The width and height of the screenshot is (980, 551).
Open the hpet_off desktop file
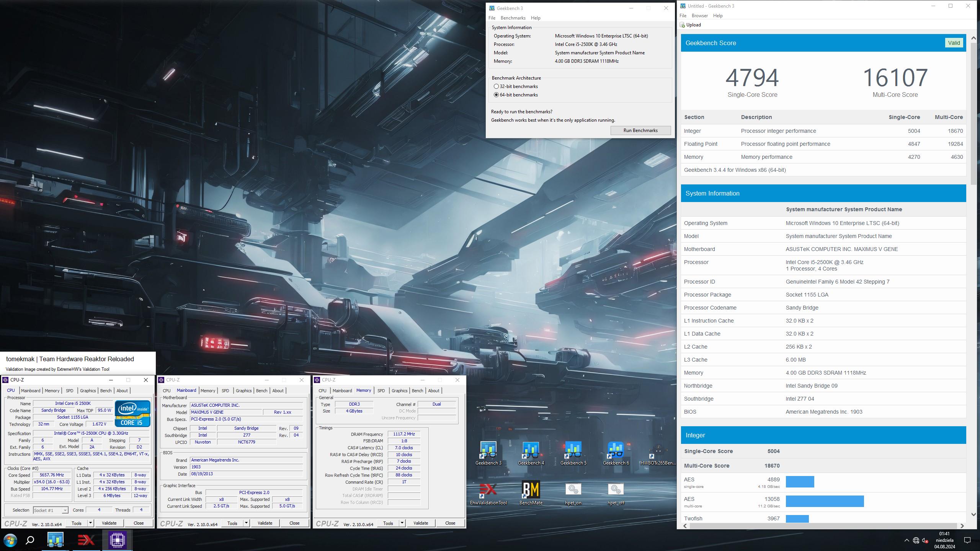click(x=616, y=494)
